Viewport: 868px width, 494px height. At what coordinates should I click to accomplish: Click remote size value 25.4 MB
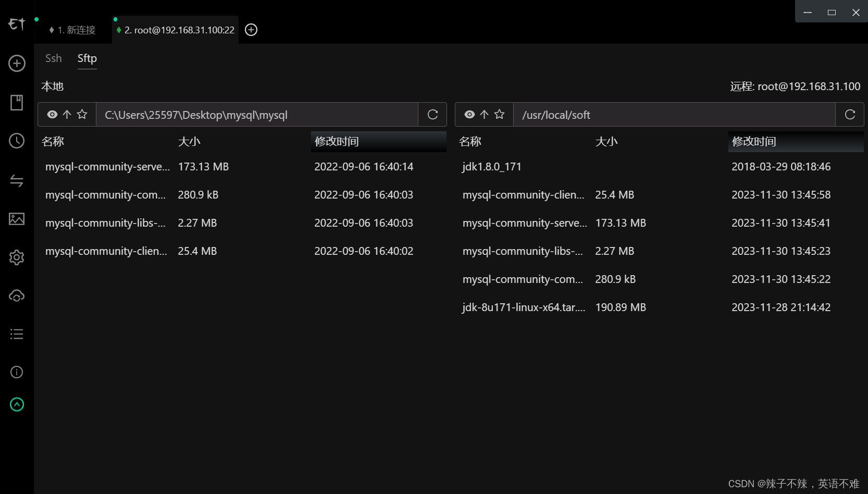pos(615,195)
